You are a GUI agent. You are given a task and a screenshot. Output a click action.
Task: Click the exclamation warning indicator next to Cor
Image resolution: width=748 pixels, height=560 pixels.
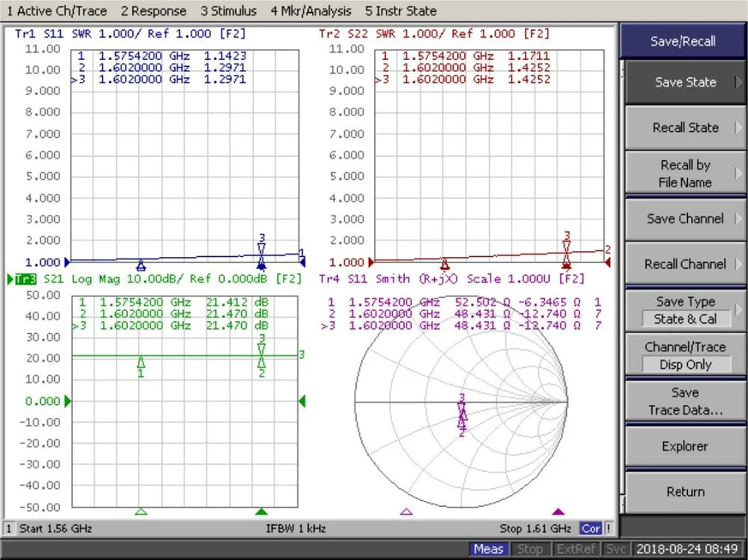coord(608,528)
